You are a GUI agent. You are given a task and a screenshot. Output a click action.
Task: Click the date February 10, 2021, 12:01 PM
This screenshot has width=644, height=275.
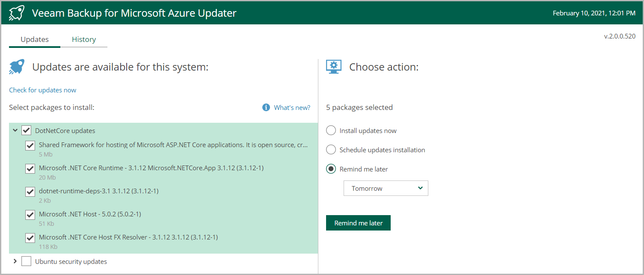pyautogui.click(x=594, y=13)
